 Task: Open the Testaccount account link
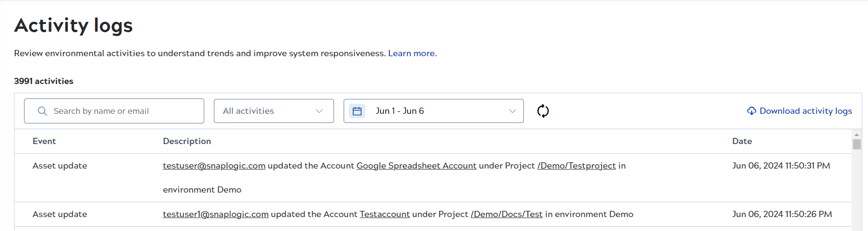click(x=384, y=214)
